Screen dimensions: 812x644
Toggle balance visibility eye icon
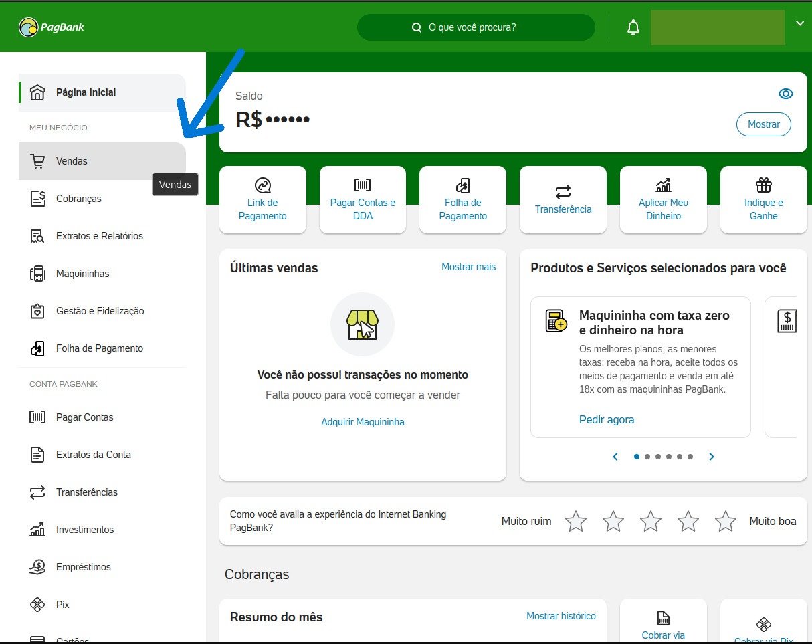[x=786, y=94]
